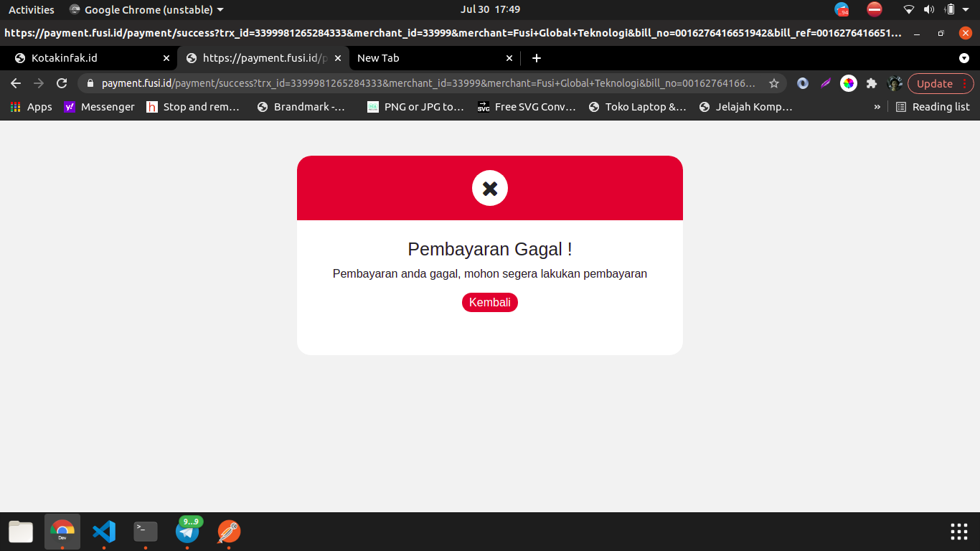This screenshot has width=980, height=551.
Task: Switch to the Kotakinfak.id tab
Action: (x=86, y=58)
